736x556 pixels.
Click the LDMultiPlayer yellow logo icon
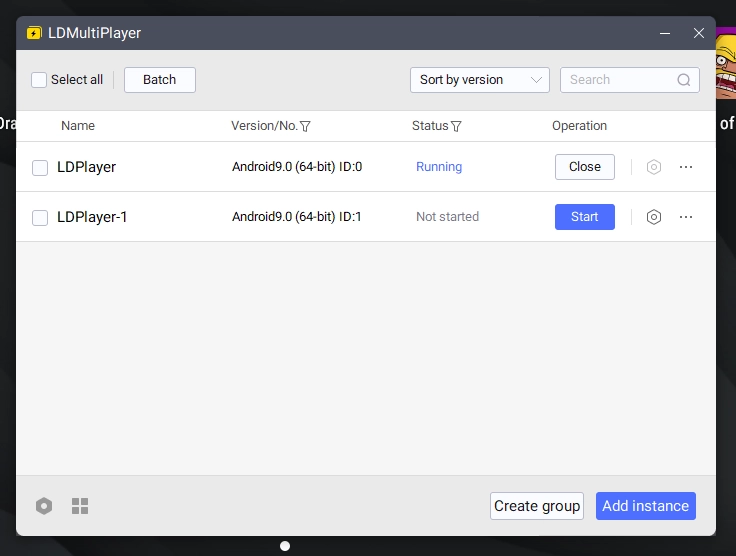(34, 33)
